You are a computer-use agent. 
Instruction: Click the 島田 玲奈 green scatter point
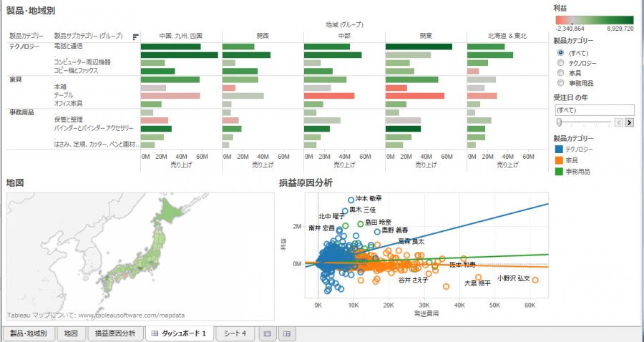[361, 224]
